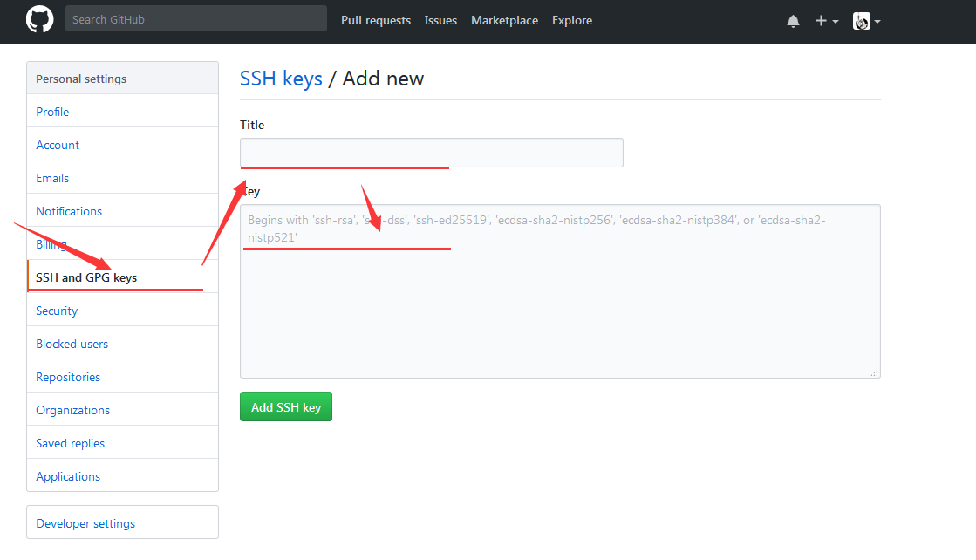Select Emails from the sidebar
This screenshot has height=560, width=976.
pyautogui.click(x=52, y=178)
